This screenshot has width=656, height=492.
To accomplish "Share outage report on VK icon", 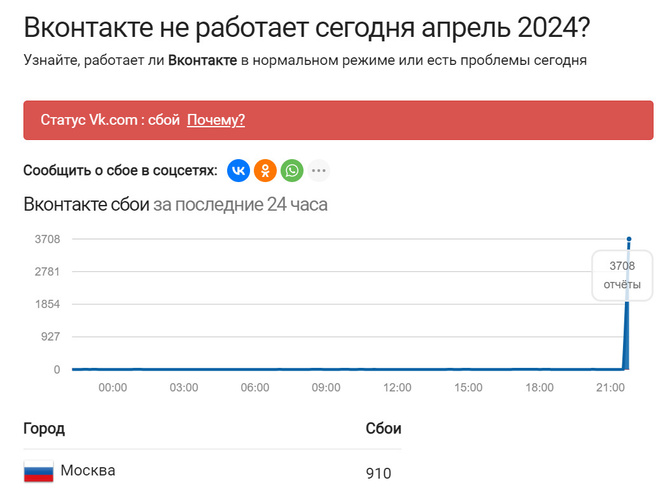I will [239, 171].
